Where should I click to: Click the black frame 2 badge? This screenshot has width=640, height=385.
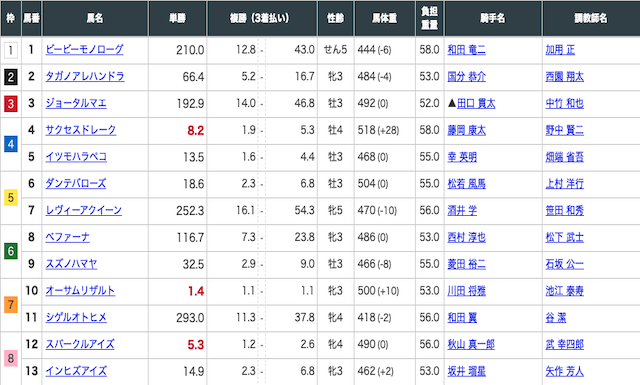coord(11,77)
